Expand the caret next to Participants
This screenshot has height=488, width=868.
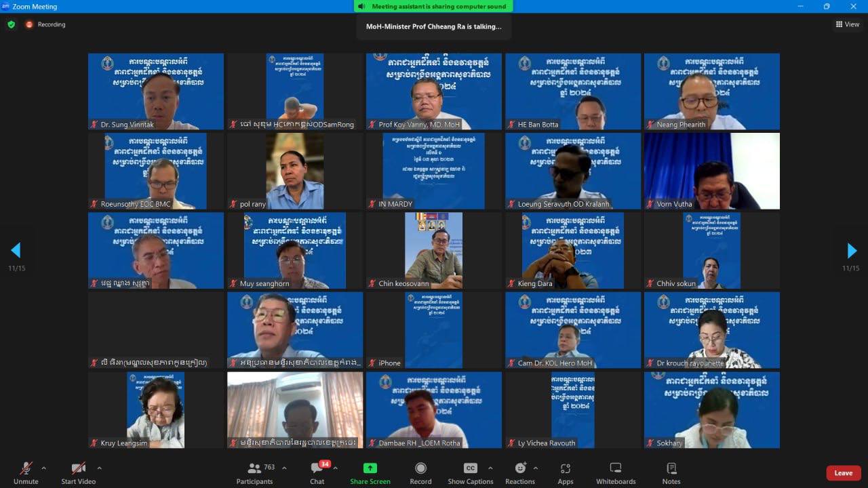pyautogui.click(x=284, y=468)
